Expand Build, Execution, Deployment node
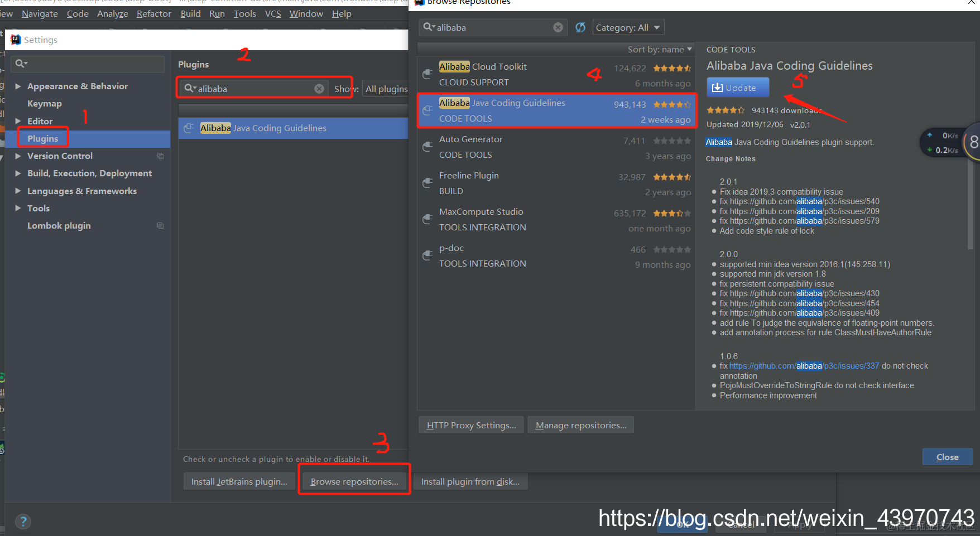Screen dimensions: 980x536 point(18,173)
